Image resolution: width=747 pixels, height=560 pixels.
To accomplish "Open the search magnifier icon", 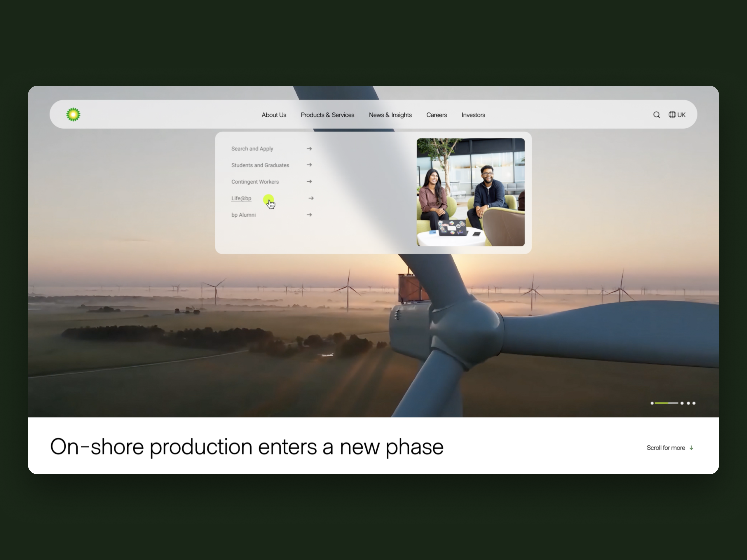I will pos(656,115).
